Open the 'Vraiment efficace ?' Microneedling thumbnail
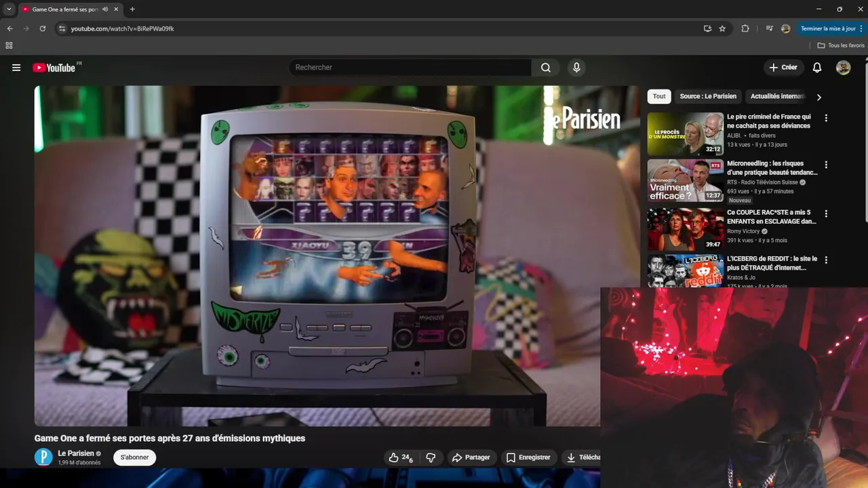868x488 pixels. [685, 180]
